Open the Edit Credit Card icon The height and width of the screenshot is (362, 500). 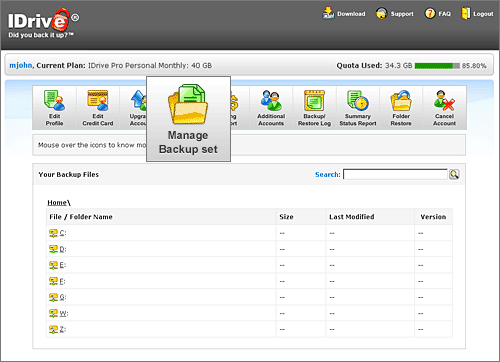(x=98, y=100)
